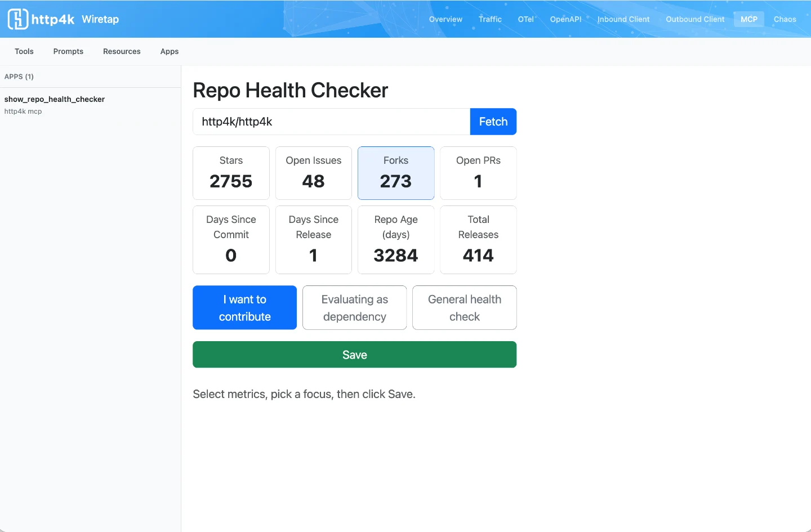Open the Resources sub-tab
Image resolution: width=811 pixels, height=532 pixels.
click(122, 51)
